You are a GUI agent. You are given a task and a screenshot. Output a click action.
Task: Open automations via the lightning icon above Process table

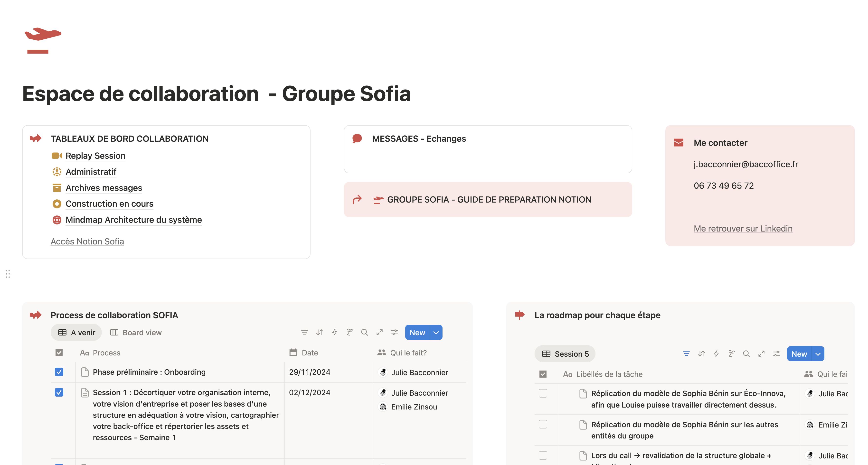point(334,332)
